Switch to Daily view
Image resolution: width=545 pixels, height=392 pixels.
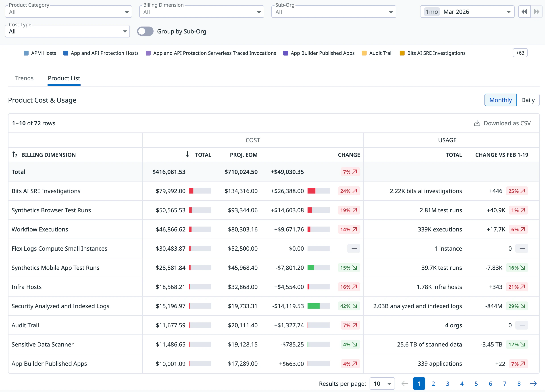coord(528,100)
